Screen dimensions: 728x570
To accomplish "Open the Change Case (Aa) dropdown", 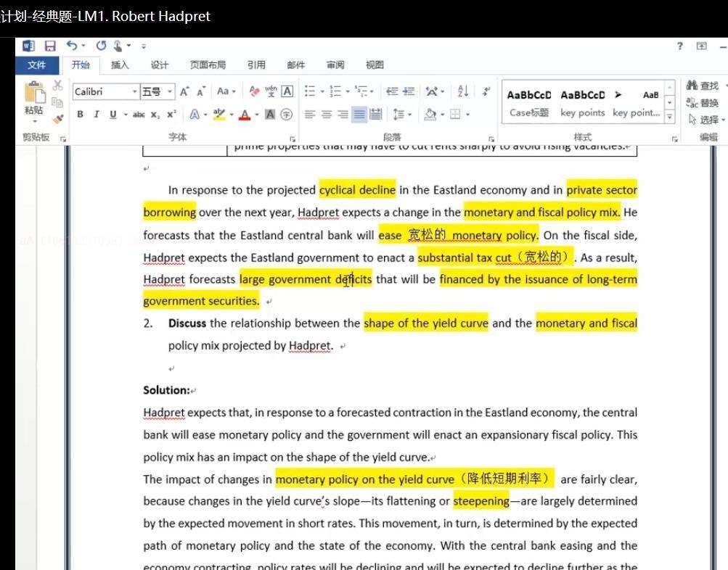I will 226,91.
